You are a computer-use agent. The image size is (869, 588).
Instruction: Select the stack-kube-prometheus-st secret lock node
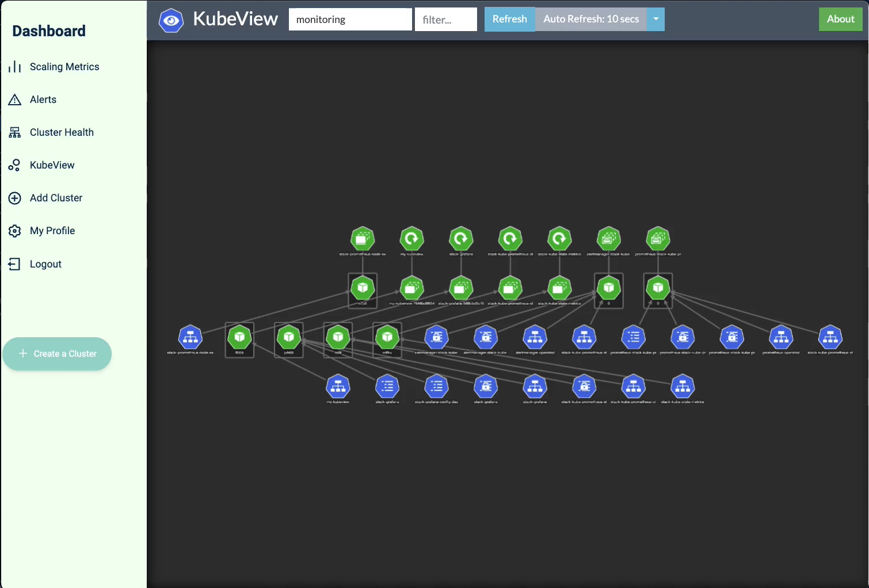click(584, 387)
